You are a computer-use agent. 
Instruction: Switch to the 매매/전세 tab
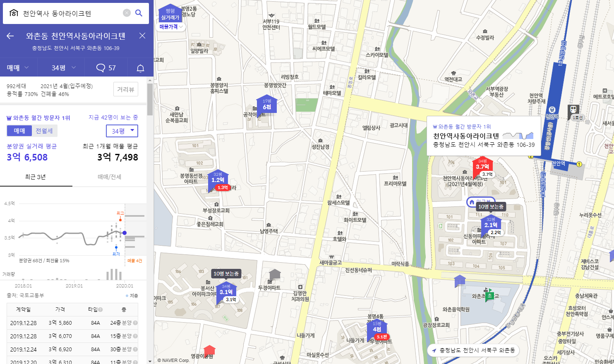[x=109, y=177]
